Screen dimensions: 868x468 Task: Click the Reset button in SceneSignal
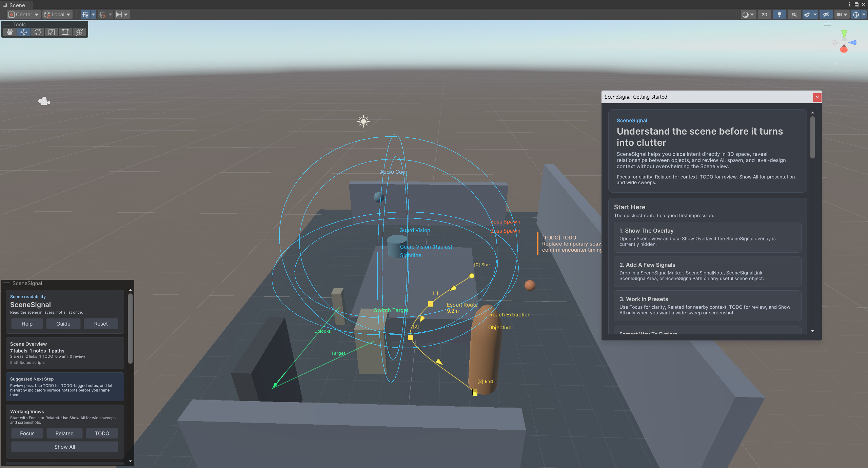101,324
